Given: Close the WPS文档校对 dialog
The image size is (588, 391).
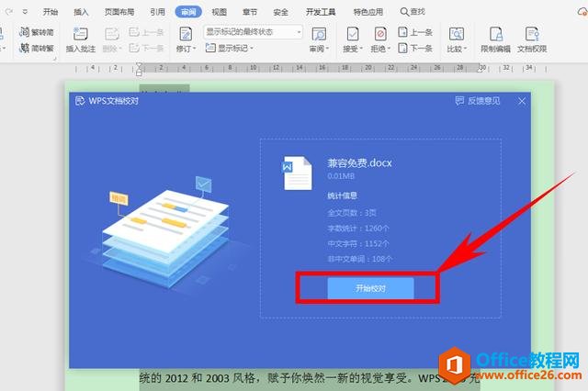Looking at the screenshot, I should pos(522,101).
